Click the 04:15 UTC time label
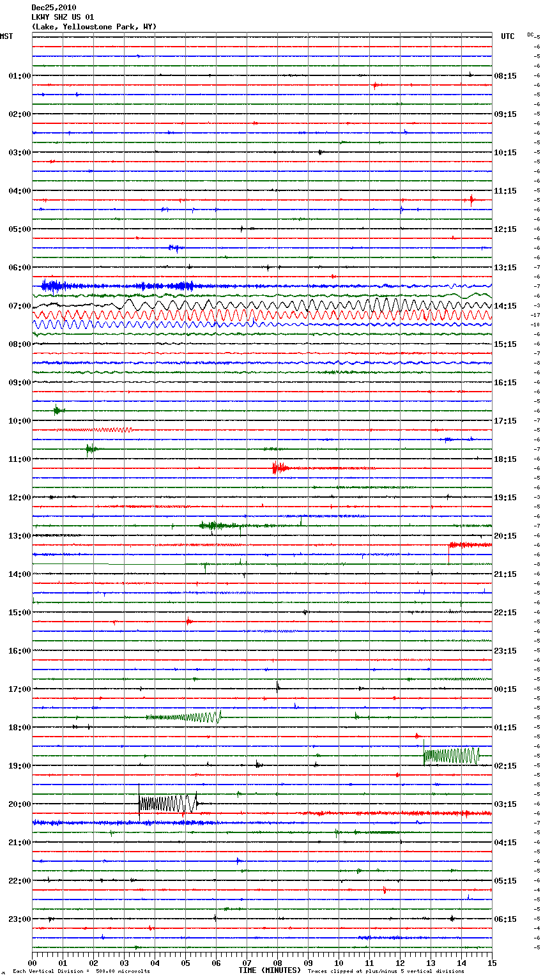 505,843
